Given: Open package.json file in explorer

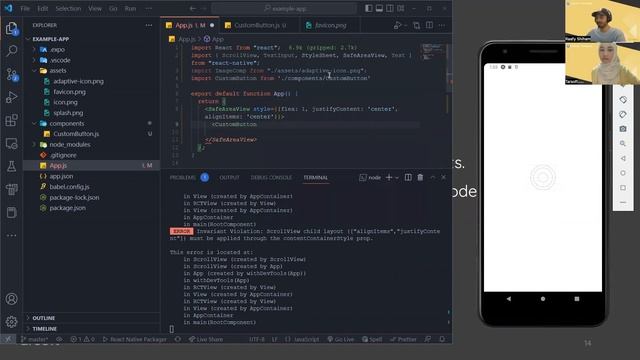Looking at the screenshot, I should pos(67,208).
